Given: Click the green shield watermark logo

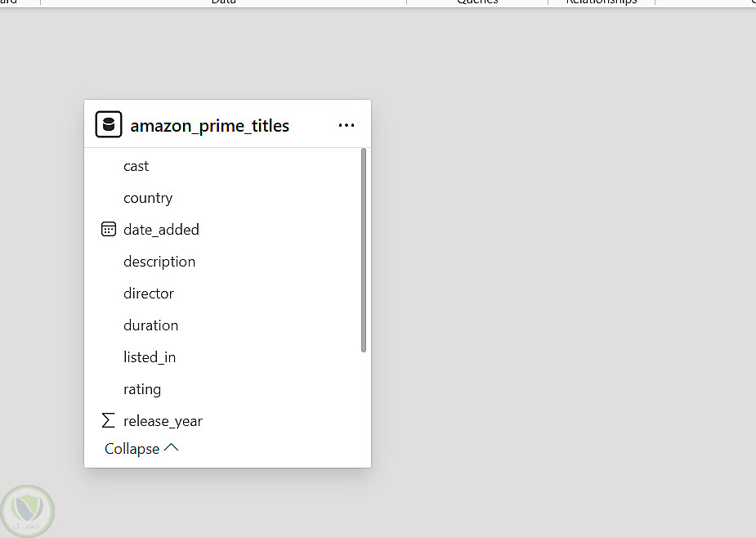Looking at the screenshot, I should [x=27, y=512].
